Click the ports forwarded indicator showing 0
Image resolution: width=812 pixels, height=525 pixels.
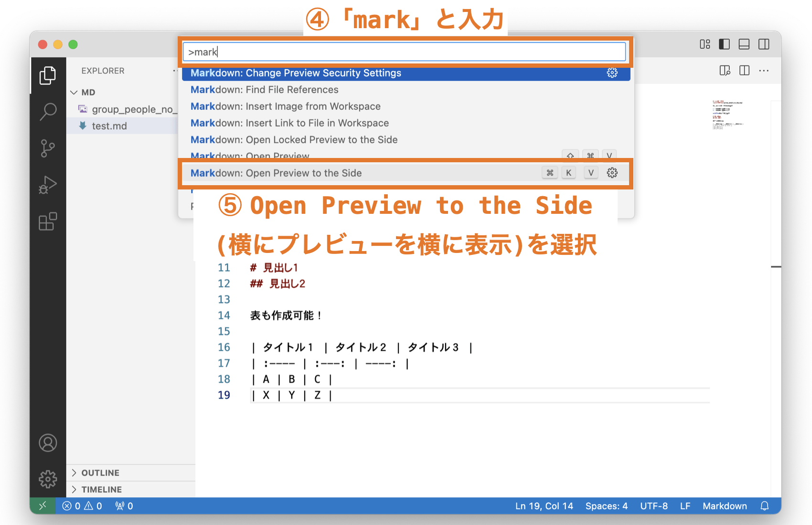[x=124, y=506]
